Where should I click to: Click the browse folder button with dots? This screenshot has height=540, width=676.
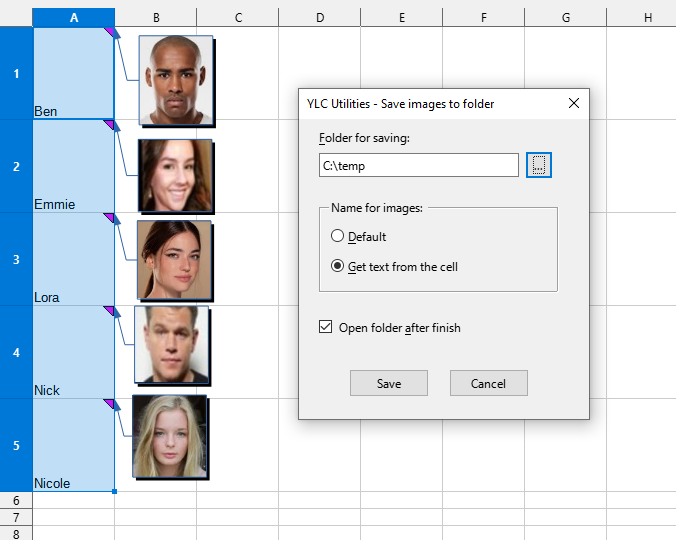[539, 165]
